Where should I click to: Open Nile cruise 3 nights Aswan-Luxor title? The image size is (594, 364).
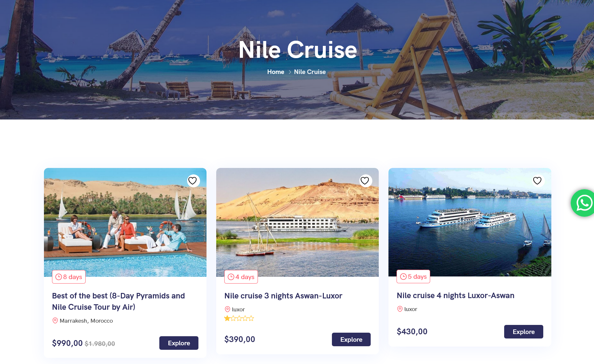tap(283, 296)
